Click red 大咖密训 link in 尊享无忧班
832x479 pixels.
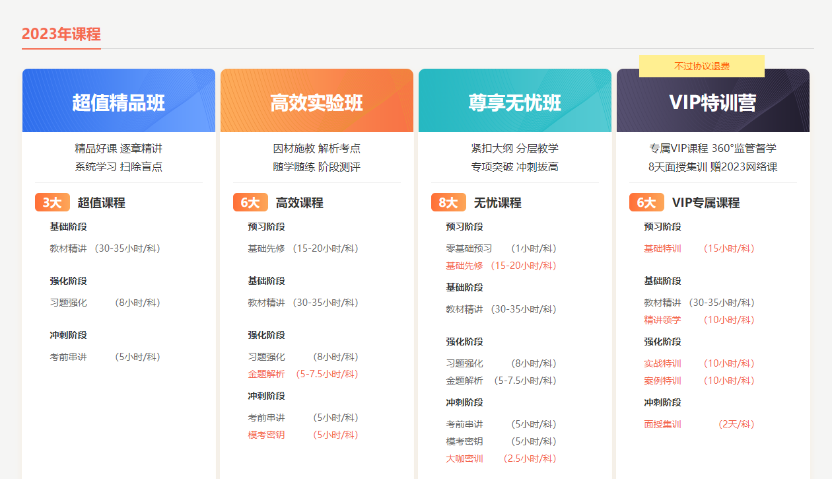click(464, 459)
